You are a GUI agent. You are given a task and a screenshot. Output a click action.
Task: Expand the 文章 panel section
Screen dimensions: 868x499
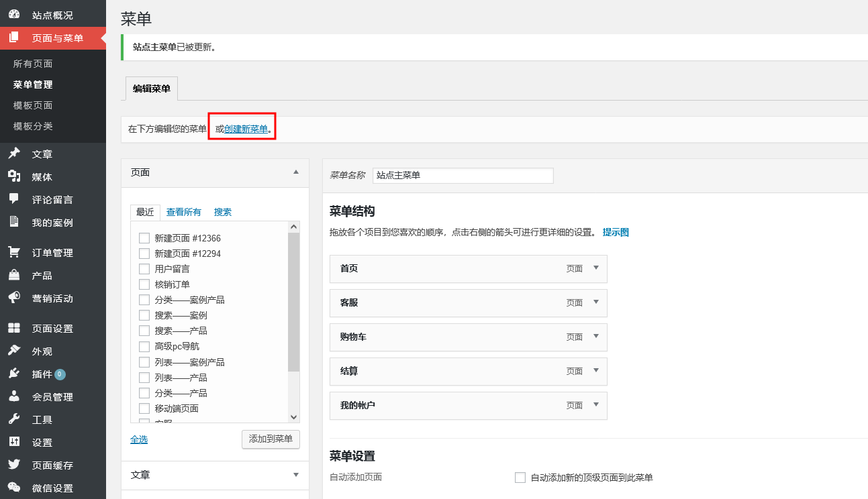pyautogui.click(x=296, y=475)
